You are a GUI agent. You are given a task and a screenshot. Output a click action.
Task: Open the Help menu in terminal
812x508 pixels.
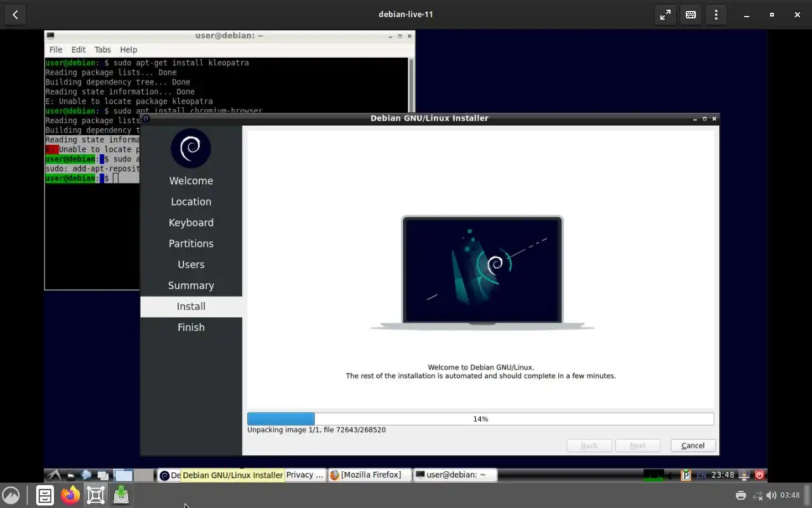(128, 50)
